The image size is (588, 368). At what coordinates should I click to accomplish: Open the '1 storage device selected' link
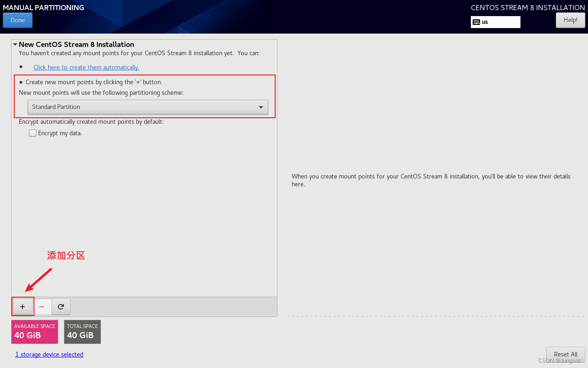coord(49,354)
